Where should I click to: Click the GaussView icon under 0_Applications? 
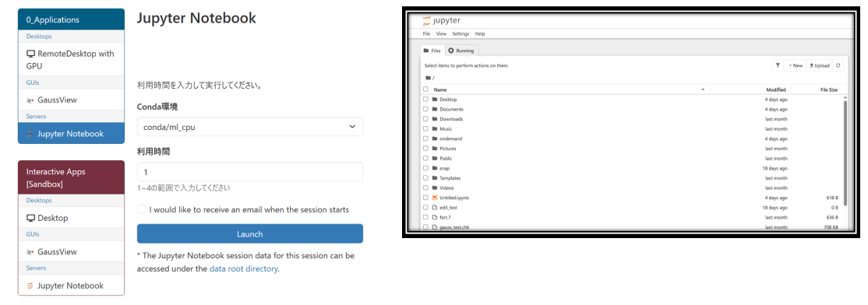pyautogui.click(x=30, y=100)
